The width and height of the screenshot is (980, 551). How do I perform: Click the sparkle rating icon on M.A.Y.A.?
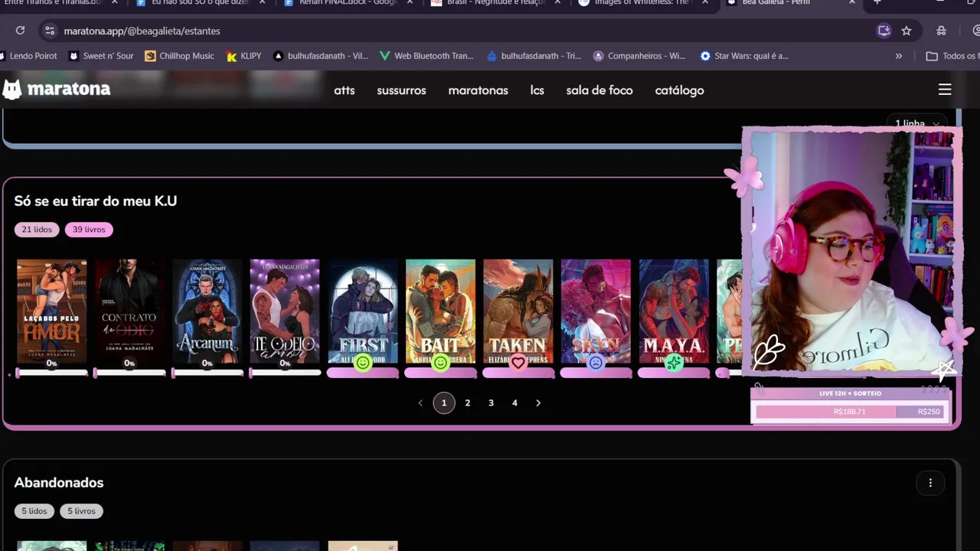[674, 363]
